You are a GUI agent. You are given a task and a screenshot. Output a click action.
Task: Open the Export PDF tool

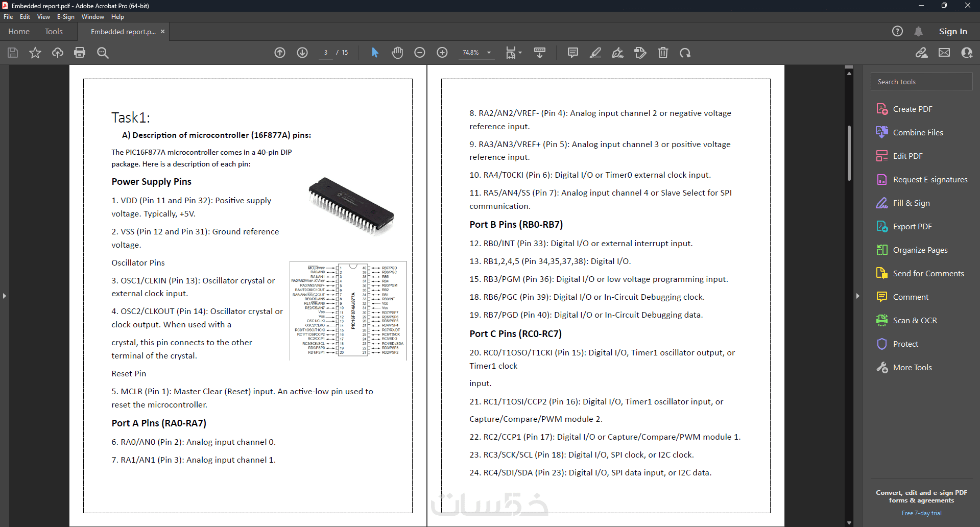click(904, 226)
